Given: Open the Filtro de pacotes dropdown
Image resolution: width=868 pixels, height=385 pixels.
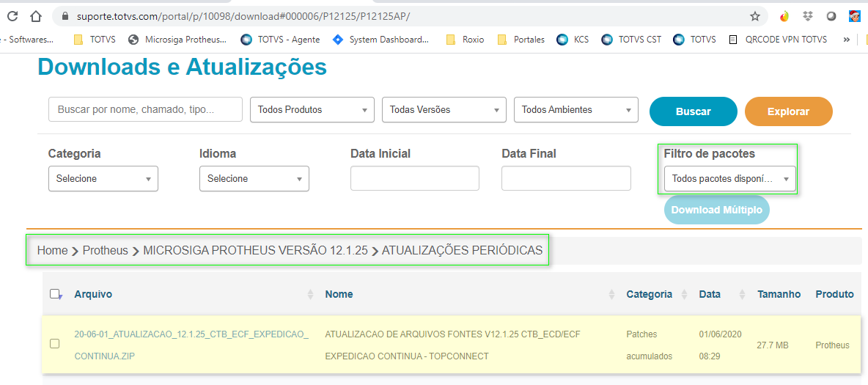Looking at the screenshot, I should coord(729,179).
